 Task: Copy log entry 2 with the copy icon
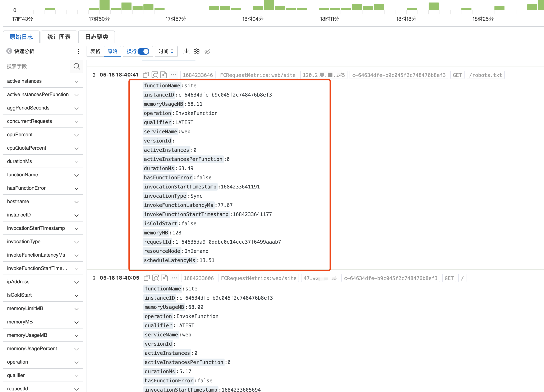(x=146, y=75)
